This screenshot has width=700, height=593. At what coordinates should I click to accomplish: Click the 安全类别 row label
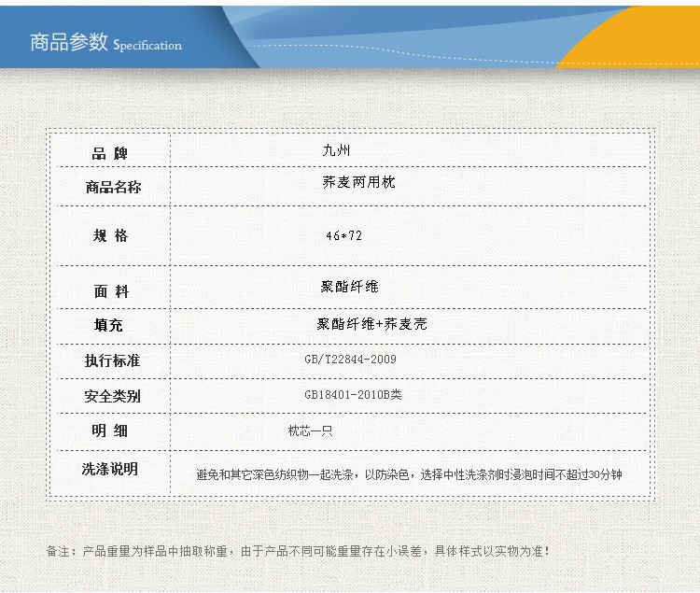[112, 396]
